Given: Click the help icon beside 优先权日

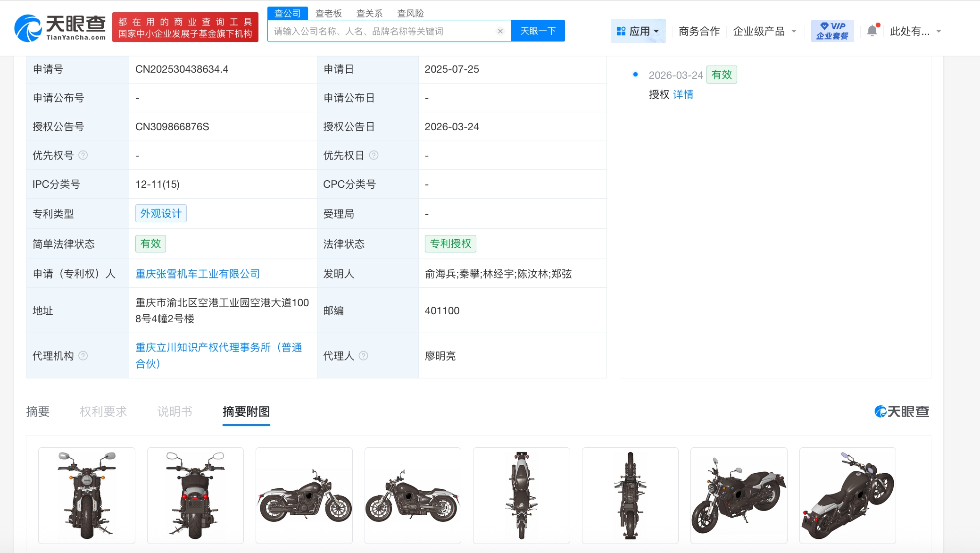Looking at the screenshot, I should [374, 155].
